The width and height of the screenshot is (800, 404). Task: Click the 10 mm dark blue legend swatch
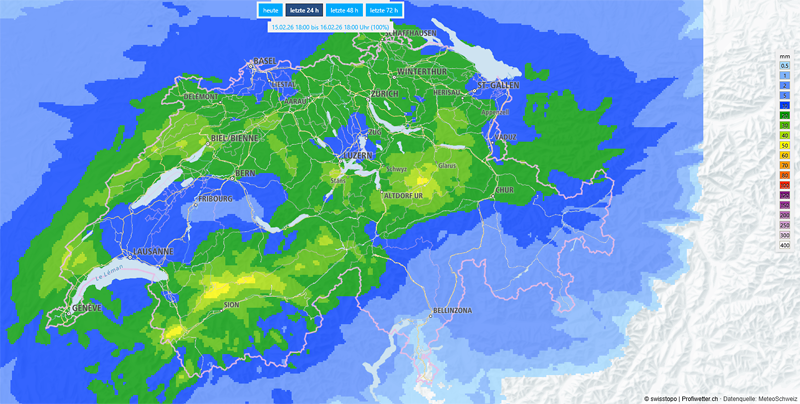click(785, 105)
